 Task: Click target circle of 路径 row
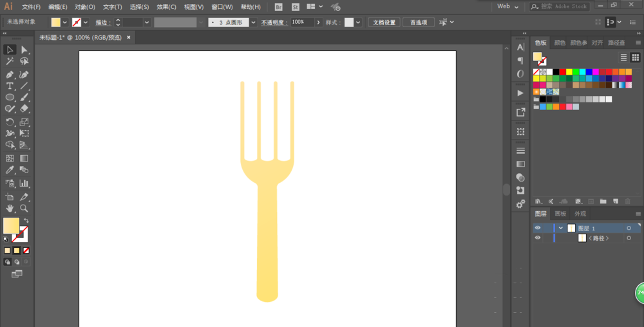(629, 238)
